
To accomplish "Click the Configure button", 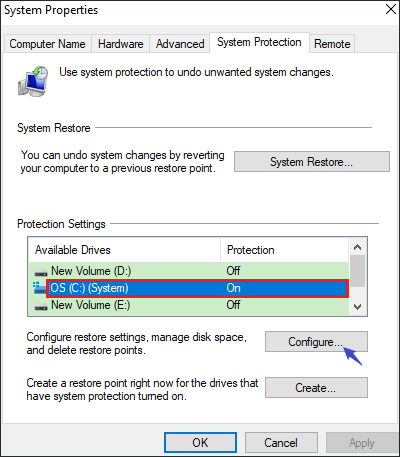I will point(316,342).
